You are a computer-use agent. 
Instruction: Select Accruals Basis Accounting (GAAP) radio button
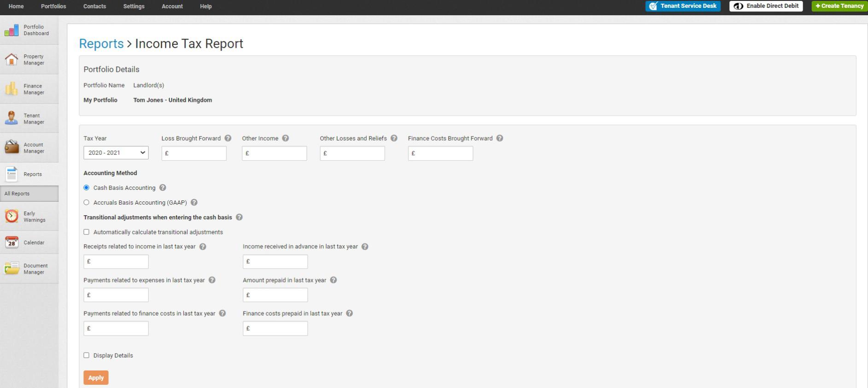click(x=86, y=202)
